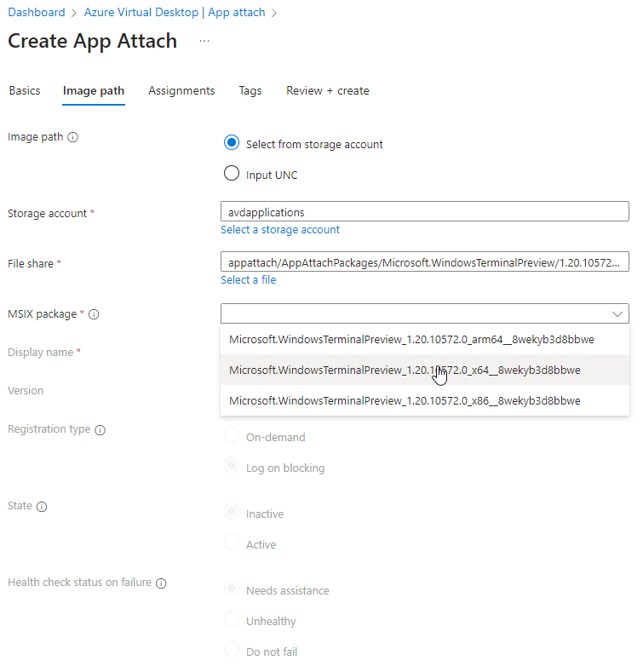The image size is (643, 672).
Task: Choose Select from storage account option
Action: 232,143
